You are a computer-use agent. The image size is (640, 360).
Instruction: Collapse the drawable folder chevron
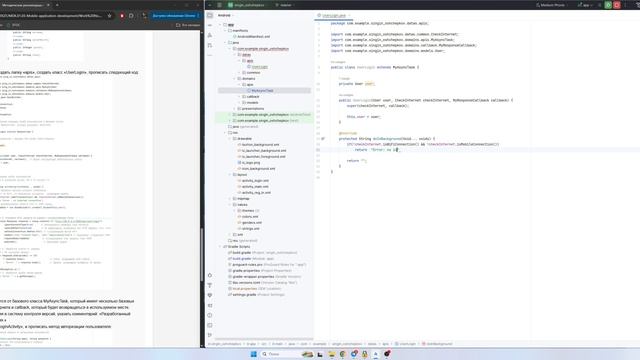click(230, 139)
